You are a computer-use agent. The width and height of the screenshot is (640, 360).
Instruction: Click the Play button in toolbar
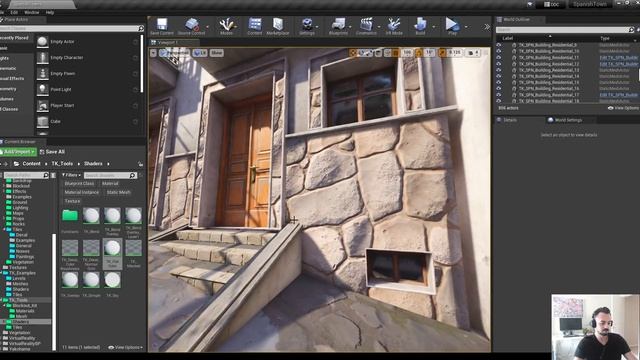[452, 26]
